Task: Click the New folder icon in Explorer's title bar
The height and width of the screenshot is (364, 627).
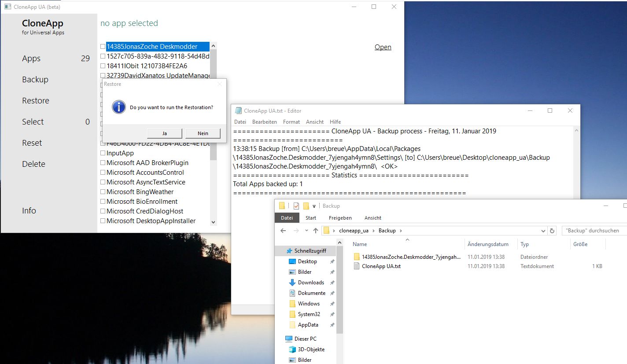Action: click(306, 206)
